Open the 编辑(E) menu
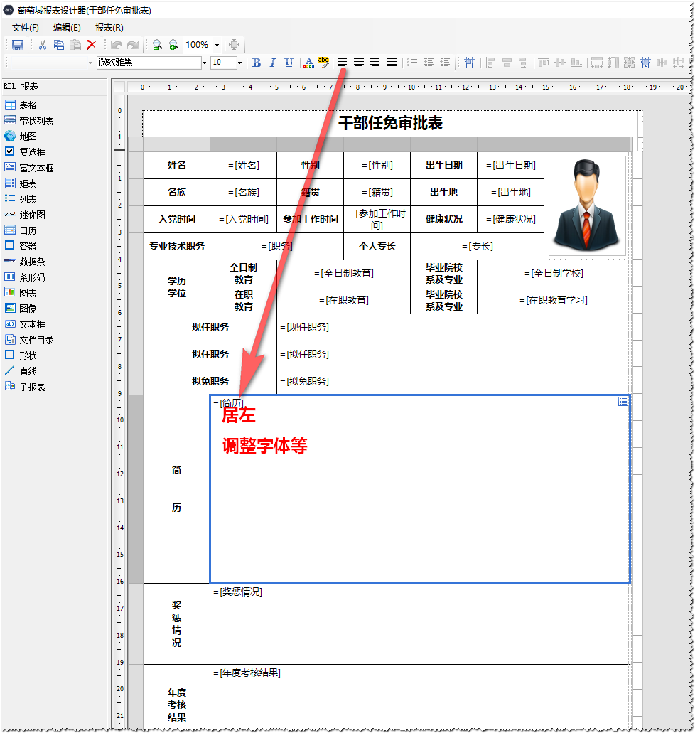Screen dimensions: 700x738 67,28
